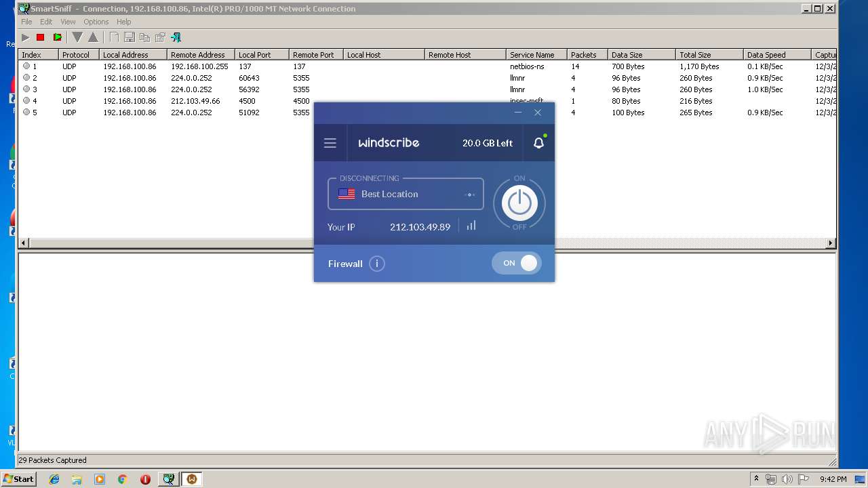
Task: Click the taskbar clock 9:42 PM
Action: point(833,479)
